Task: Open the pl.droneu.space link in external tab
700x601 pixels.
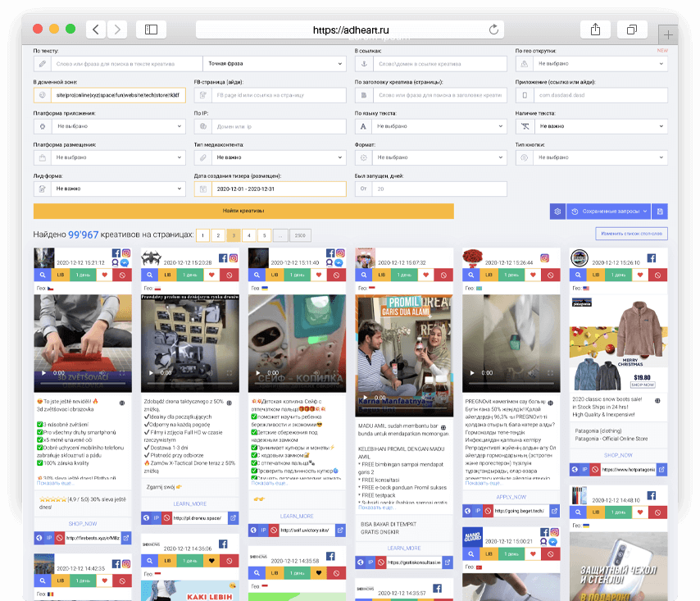Action: (233, 518)
